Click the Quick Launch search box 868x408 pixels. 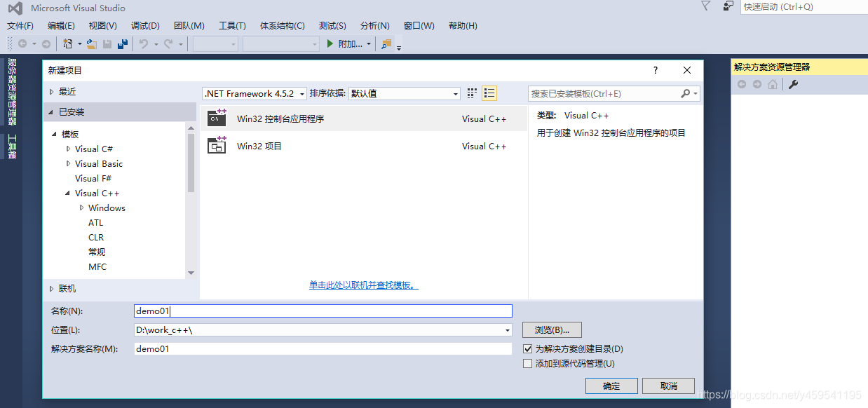point(804,6)
